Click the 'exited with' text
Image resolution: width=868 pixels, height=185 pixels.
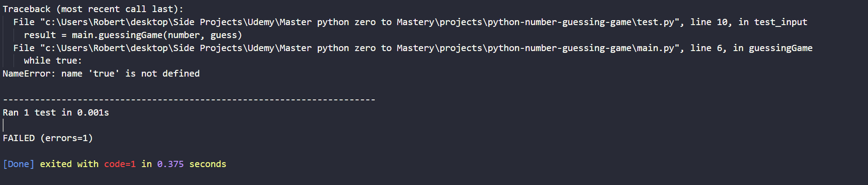tap(69, 164)
